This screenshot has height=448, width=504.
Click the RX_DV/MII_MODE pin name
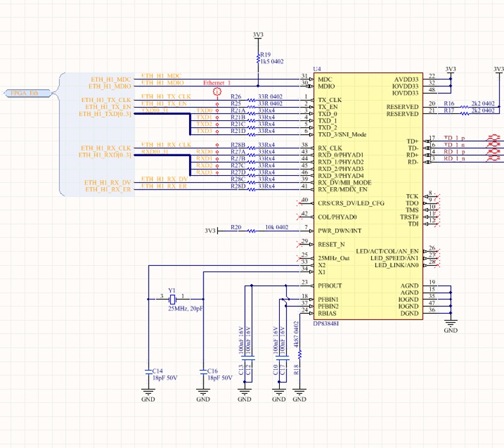[345, 183]
